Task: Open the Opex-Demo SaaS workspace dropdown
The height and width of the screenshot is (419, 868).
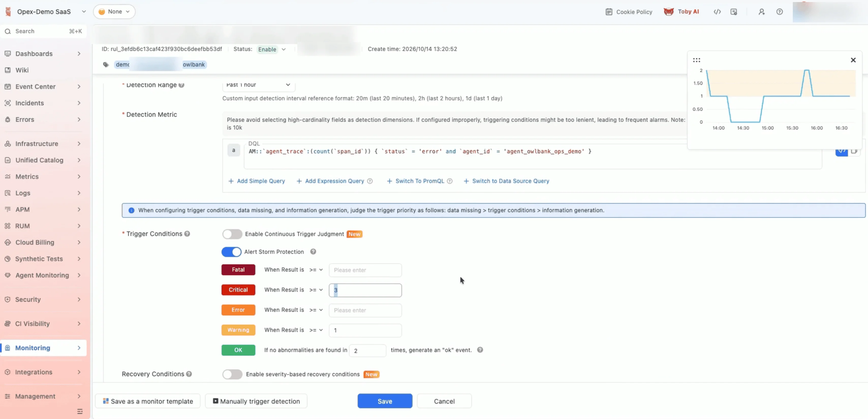Action: tap(46, 11)
